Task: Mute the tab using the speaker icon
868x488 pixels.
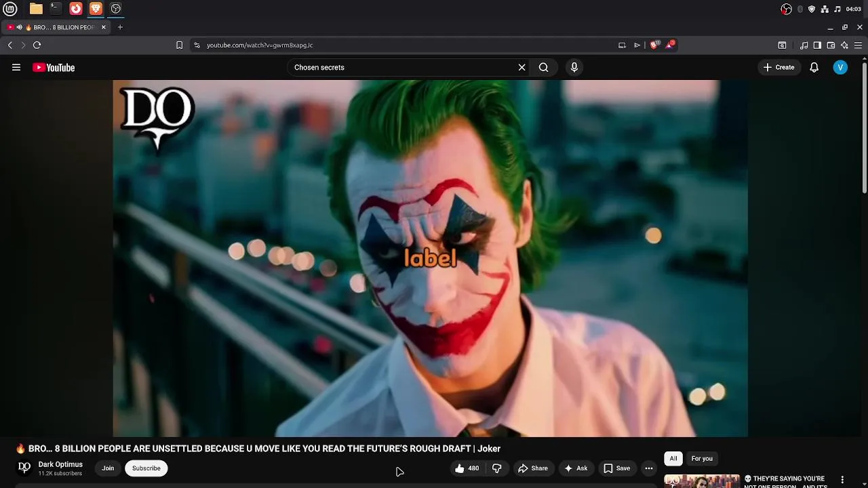Action: (19, 27)
